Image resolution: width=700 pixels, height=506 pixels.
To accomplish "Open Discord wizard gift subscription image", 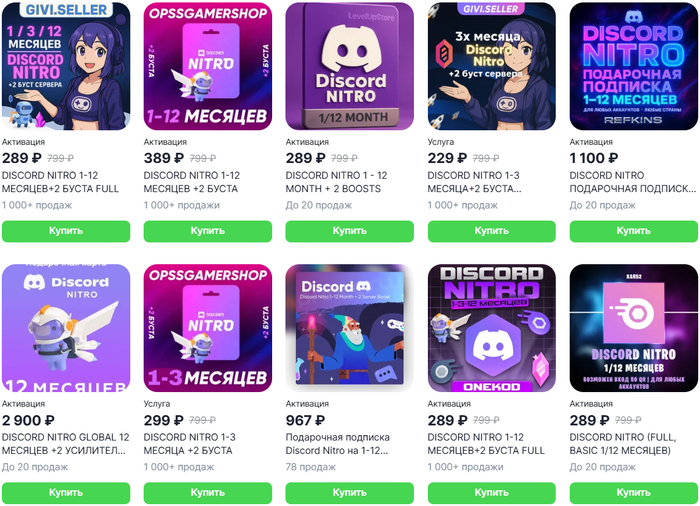I will click(350, 328).
